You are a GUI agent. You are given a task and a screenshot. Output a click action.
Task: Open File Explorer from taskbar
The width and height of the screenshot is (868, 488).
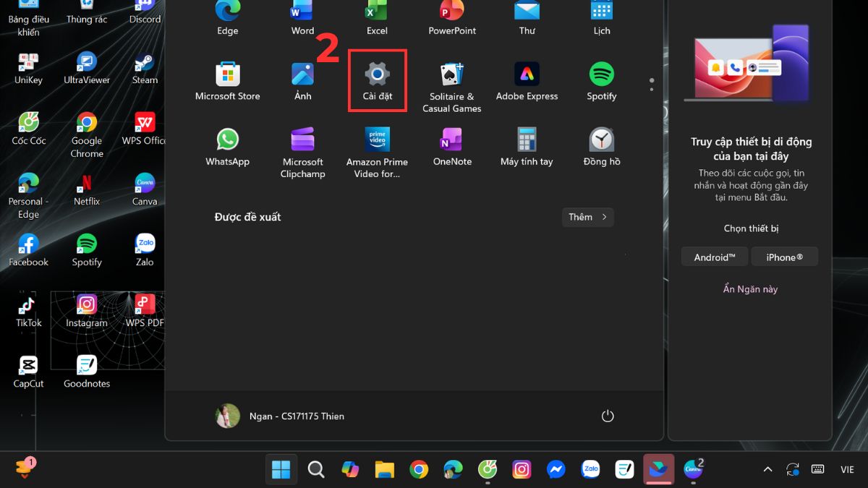pyautogui.click(x=384, y=469)
